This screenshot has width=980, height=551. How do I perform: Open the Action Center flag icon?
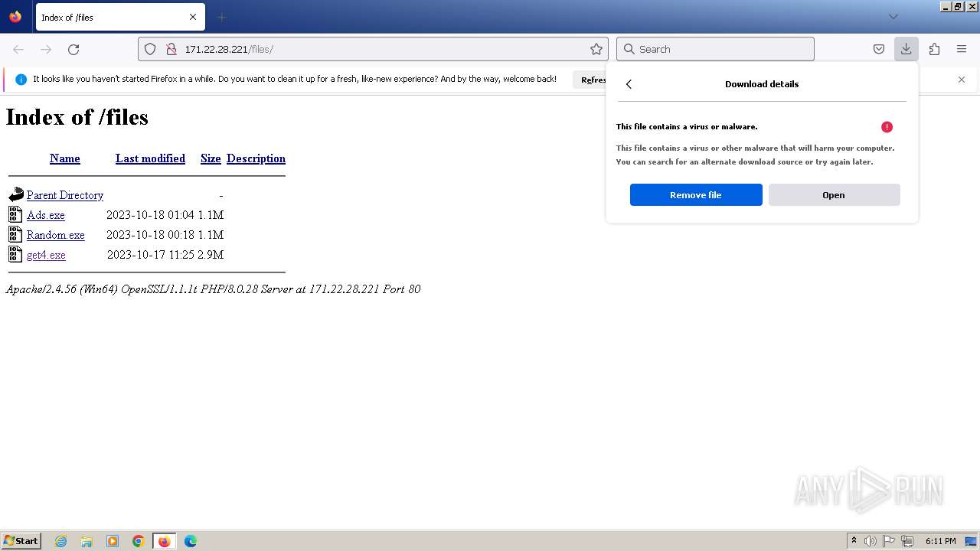(889, 541)
